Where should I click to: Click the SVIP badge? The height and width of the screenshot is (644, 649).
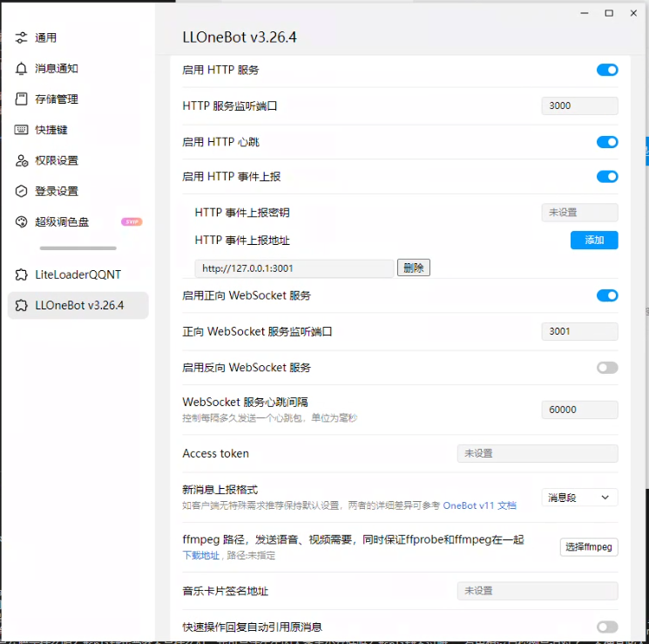[x=132, y=221]
